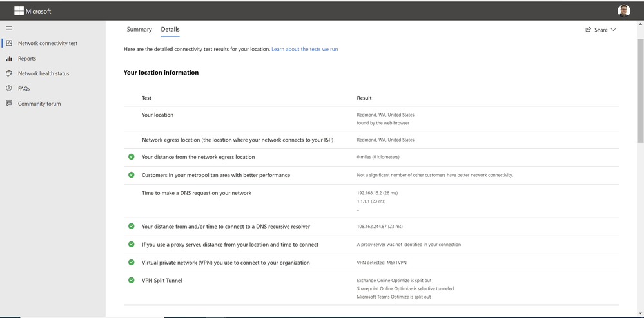
Task: Click the FAQs question mark icon
Action: [x=9, y=88]
